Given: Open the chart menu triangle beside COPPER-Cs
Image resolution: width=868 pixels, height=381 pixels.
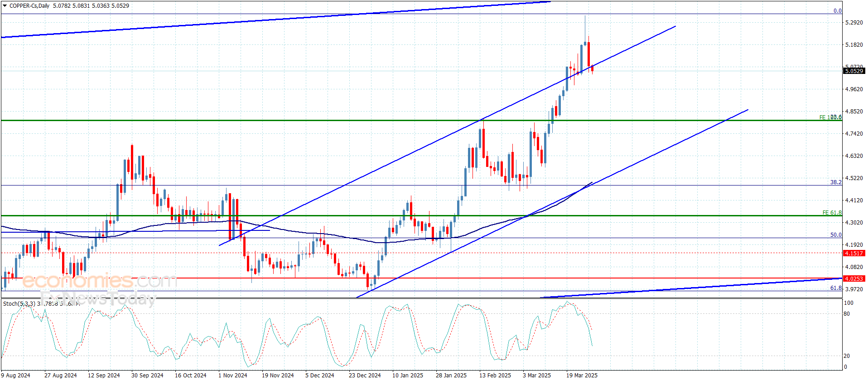Looking at the screenshot, I should point(5,6).
